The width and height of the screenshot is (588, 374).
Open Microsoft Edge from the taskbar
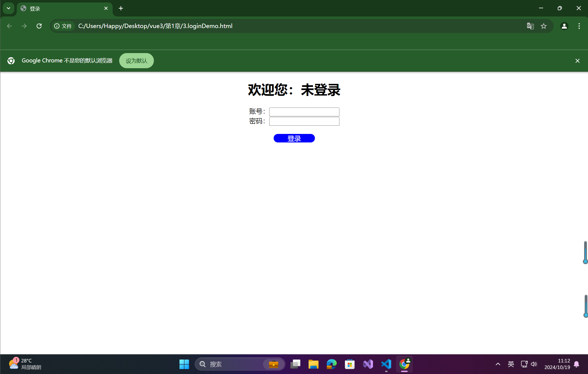(x=331, y=364)
